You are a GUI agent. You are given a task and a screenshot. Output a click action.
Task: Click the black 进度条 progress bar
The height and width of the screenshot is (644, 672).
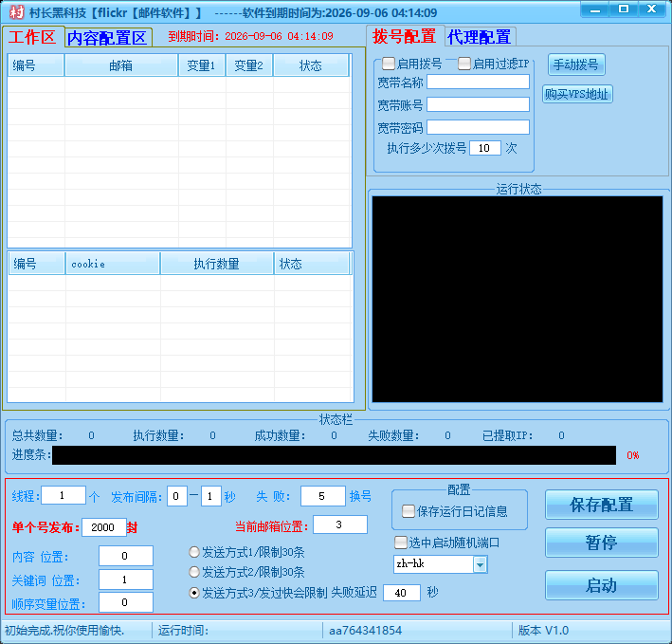[334, 455]
